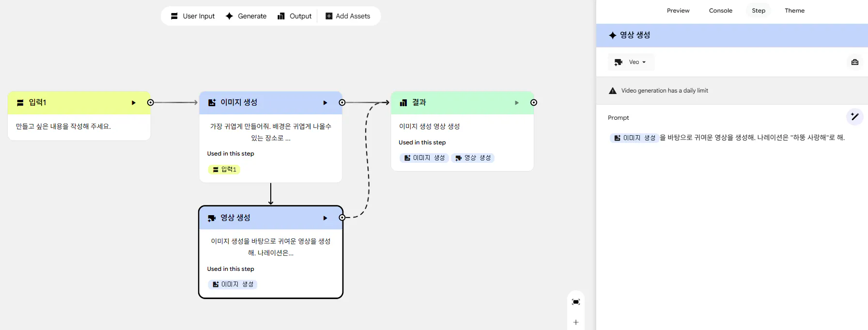Viewport: 868px width, 330px height.
Task: Open the Console tab
Action: coord(720,11)
